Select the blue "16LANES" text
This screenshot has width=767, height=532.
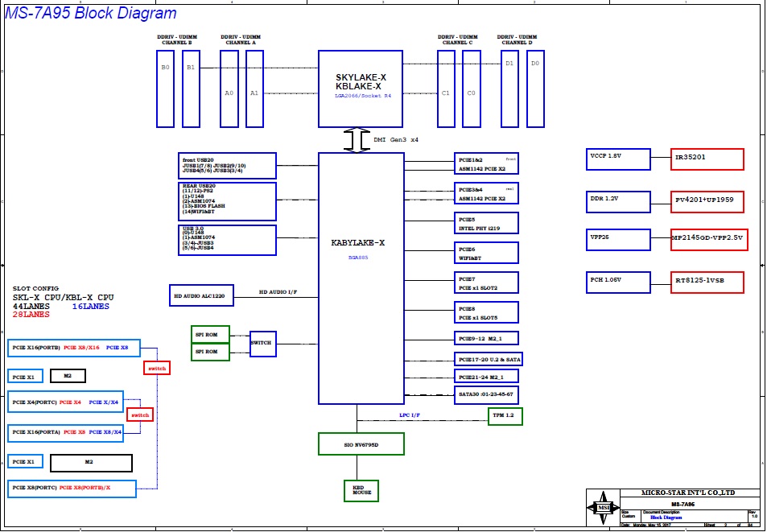tap(90, 306)
